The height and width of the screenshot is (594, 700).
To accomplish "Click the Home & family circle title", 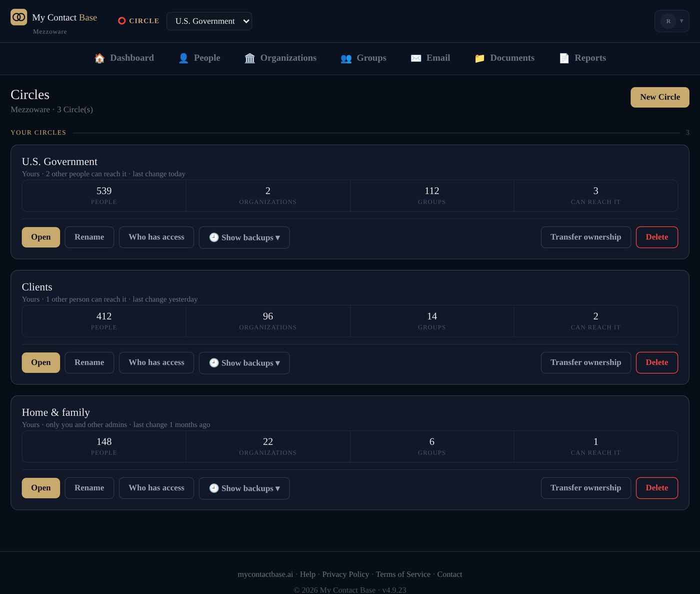I will click(x=56, y=412).
